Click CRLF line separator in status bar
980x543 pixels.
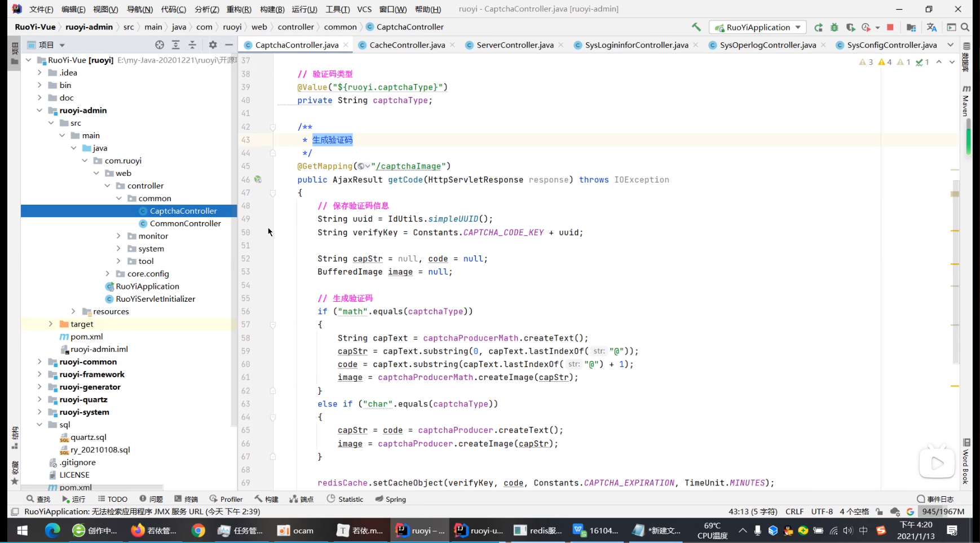(794, 511)
